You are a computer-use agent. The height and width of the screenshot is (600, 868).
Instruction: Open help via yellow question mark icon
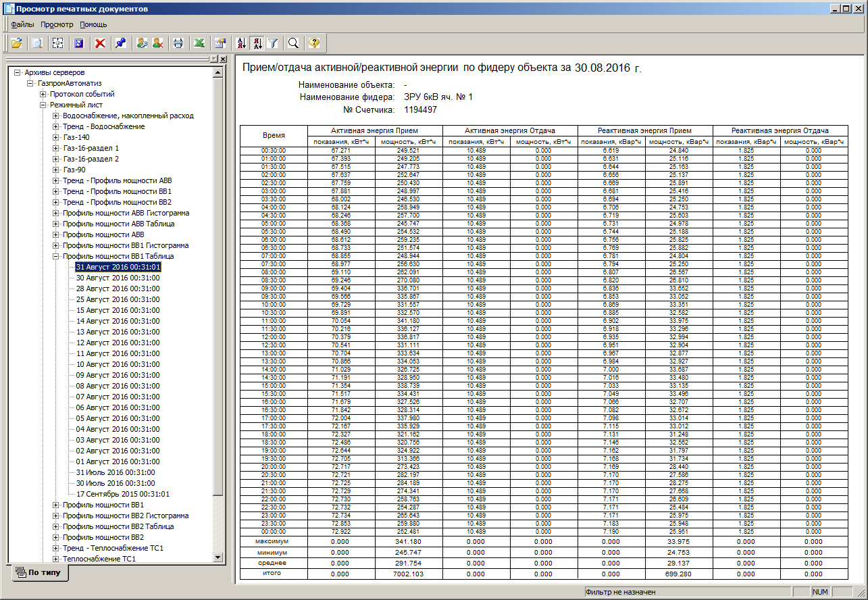(x=313, y=43)
